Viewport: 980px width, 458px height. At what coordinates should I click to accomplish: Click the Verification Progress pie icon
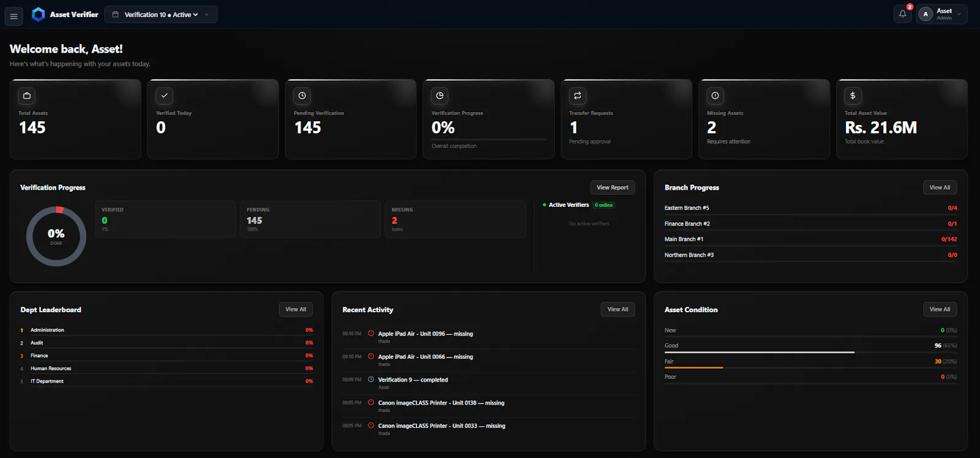440,96
